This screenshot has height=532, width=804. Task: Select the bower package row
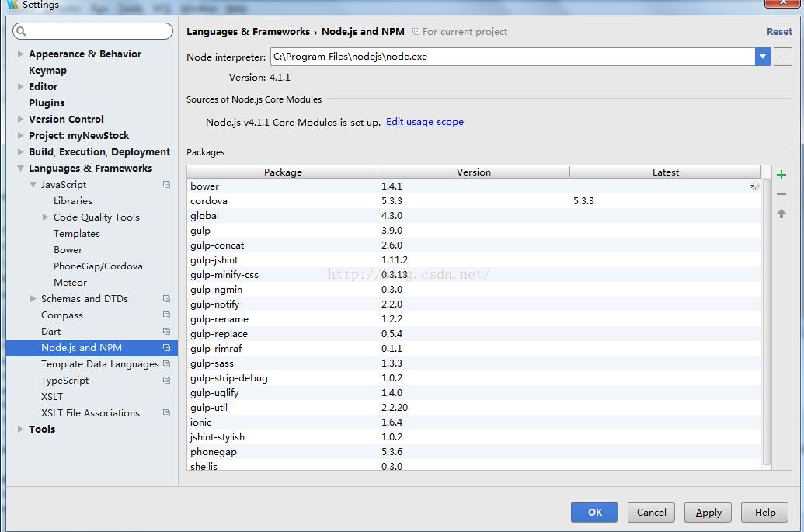pyautogui.click(x=475, y=186)
